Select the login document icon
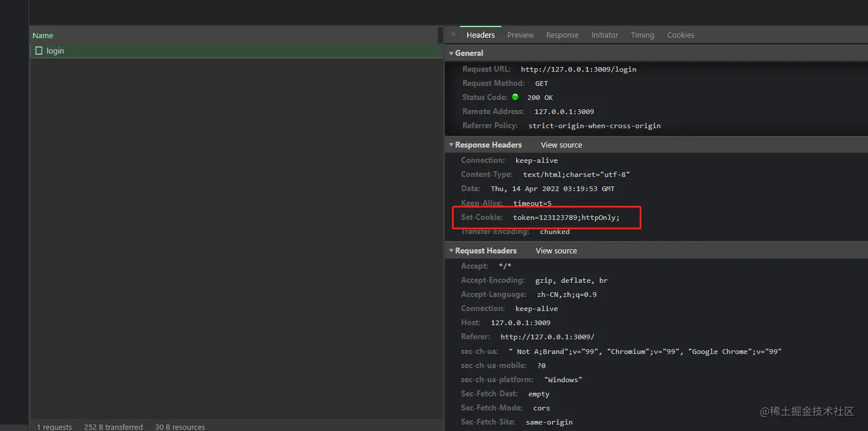 39,51
